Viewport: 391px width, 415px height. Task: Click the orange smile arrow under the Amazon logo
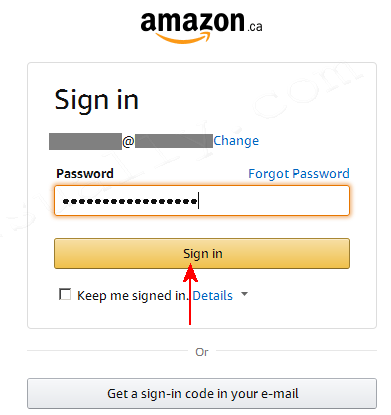(183, 38)
